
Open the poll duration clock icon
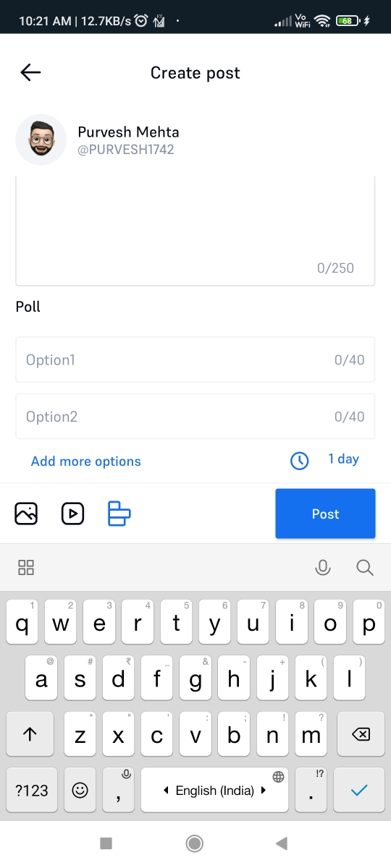[299, 460]
